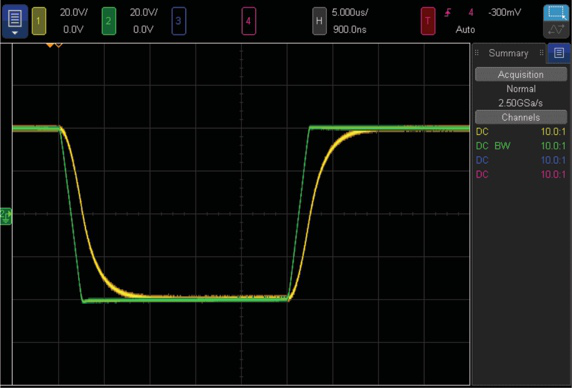Viewport: 572px width, 388px height.
Task: Click the waveform draw mode icon
Action: tap(556, 30)
